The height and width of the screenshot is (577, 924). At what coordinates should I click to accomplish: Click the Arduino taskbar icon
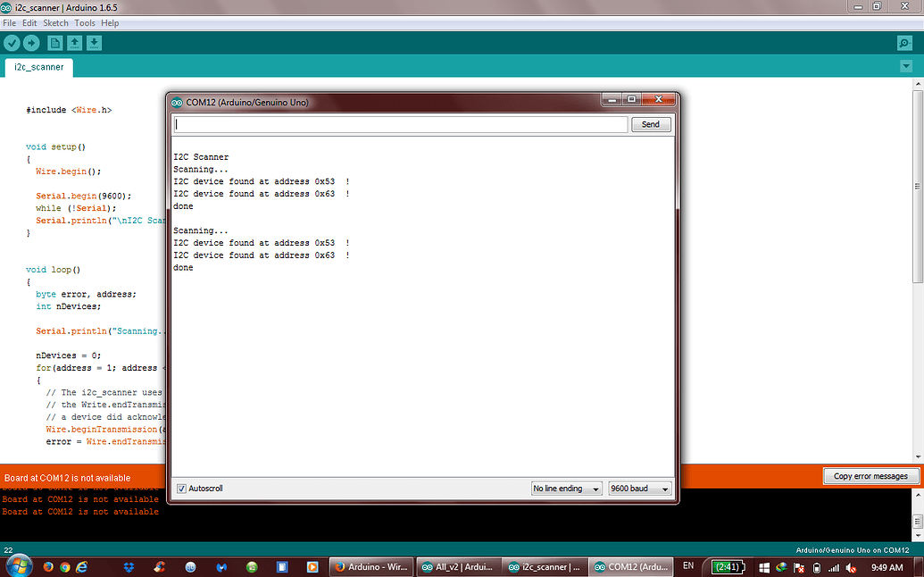[370, 565]
